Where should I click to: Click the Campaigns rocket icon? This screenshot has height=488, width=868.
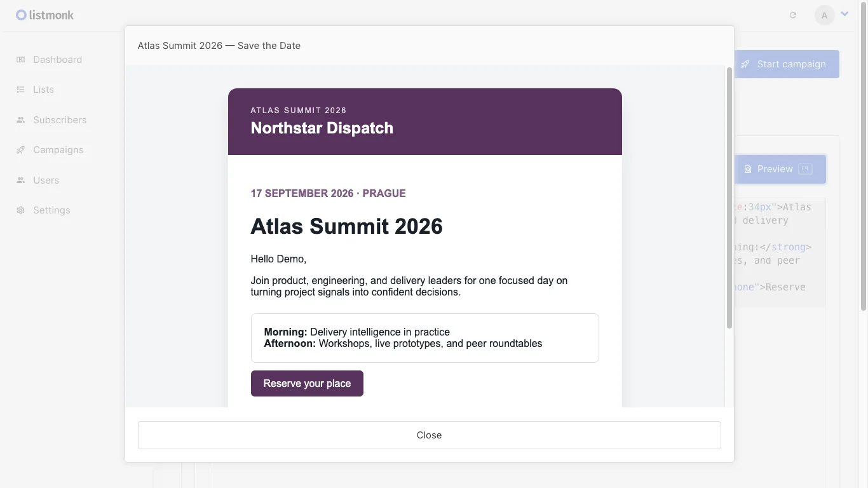click(21, 150)
